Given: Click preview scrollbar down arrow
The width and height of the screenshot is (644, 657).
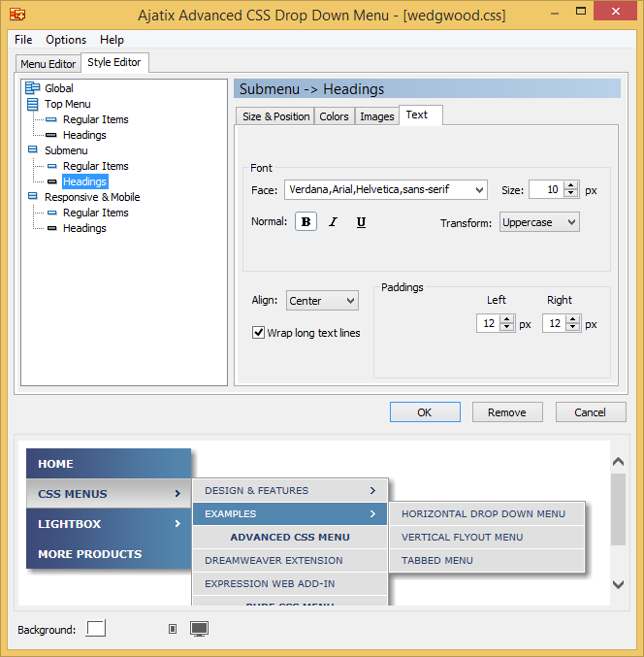Looking at the screenshot, I should (x=618, y=584).
